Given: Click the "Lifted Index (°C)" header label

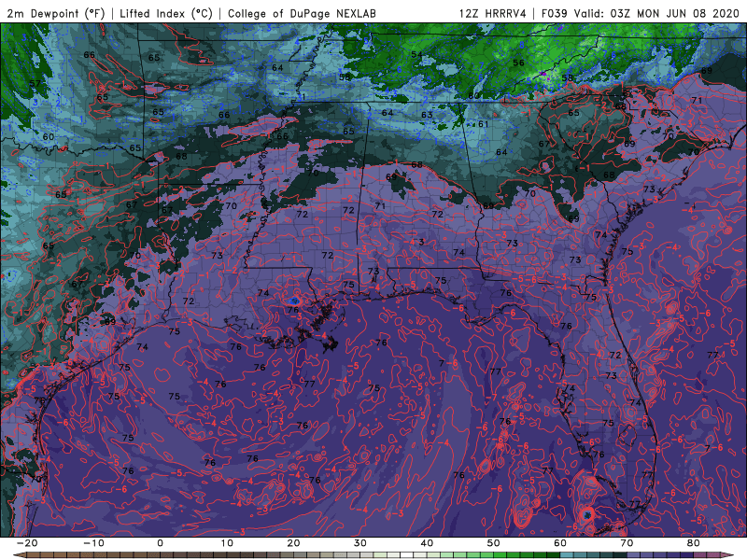Looking at the screenshot, I should coord(166,13).
